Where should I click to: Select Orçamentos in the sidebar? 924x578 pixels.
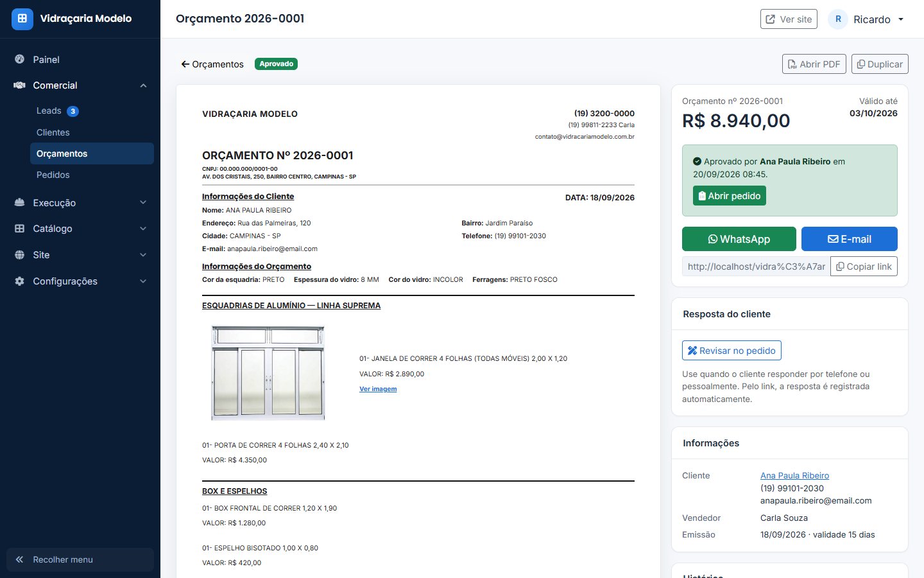click(92, 153)
